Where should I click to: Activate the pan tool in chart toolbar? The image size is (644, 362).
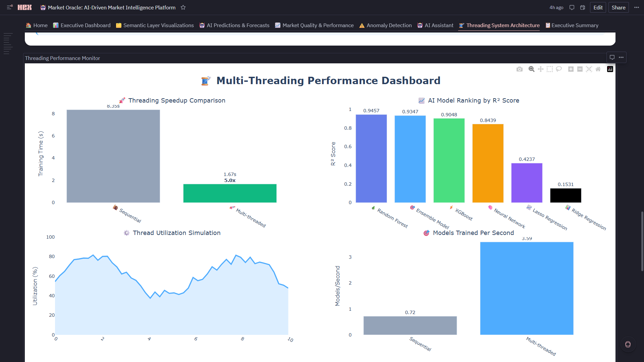541,69
